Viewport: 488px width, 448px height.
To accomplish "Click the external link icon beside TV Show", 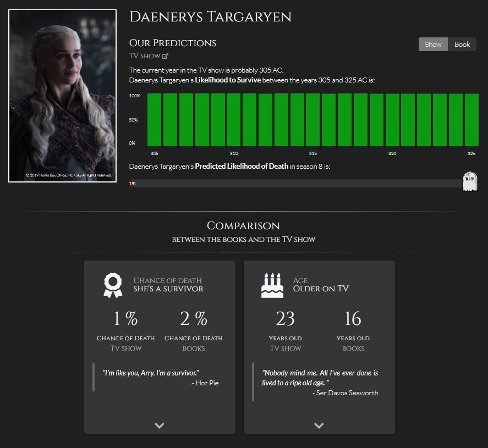I will pyautogui.click(x=165, y=56).
